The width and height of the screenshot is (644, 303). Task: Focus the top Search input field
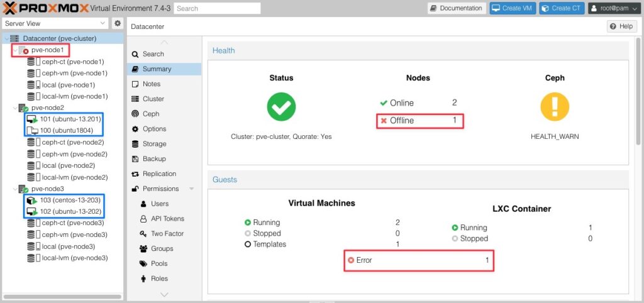point(217,8)
